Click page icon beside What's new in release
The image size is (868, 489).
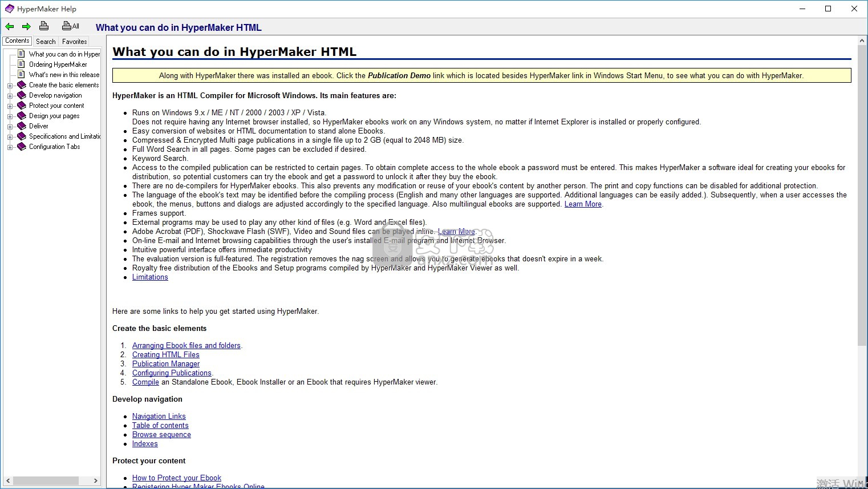pos(22,74)
